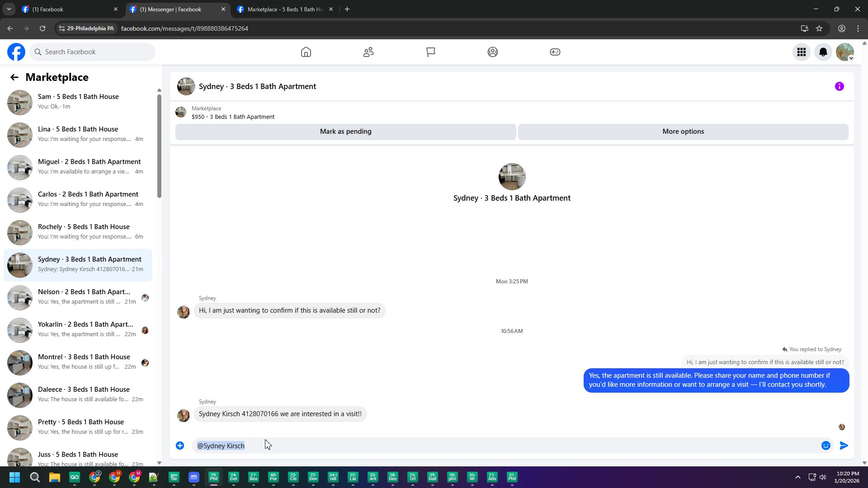Image resolution: width=868 pixels, height=488 pixels.
Task: Click the conversation list scrollbar
Action: tap(159, 146)
